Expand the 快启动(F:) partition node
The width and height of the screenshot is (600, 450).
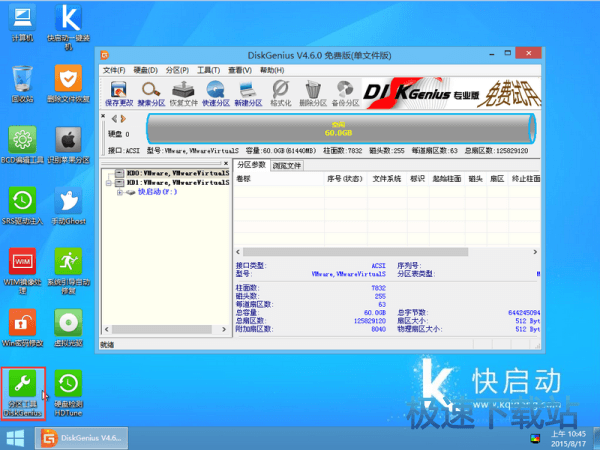[119, 192]
